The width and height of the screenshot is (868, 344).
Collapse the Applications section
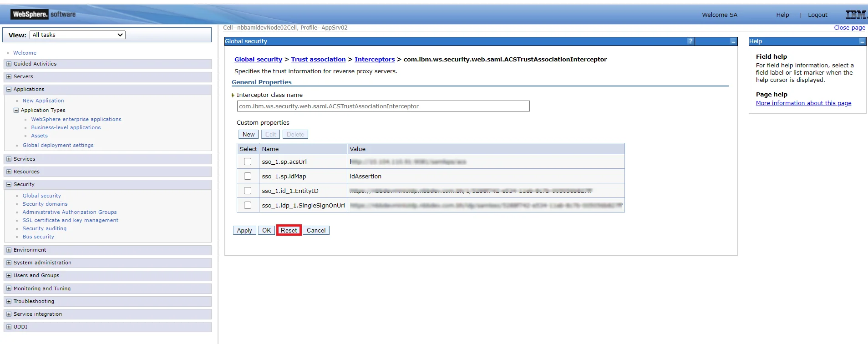coord(9,90)
